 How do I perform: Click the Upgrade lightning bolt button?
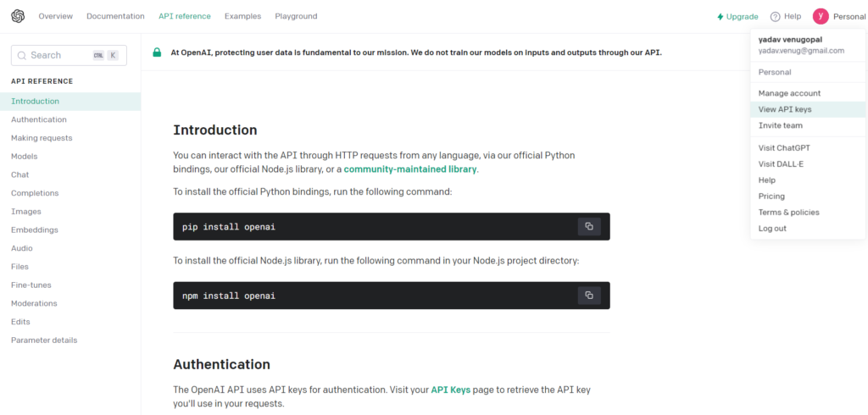[x=737, y=17]
